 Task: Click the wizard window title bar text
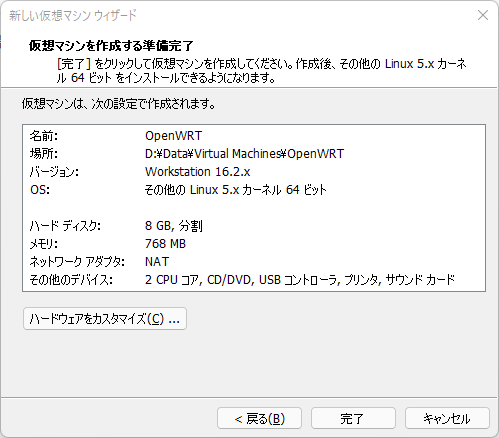coord(73,15)
